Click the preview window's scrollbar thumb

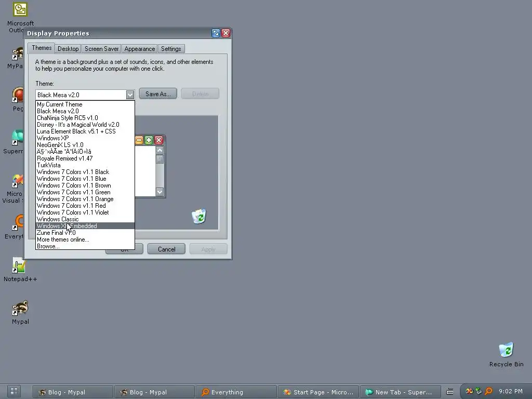[x=159, y=159]
